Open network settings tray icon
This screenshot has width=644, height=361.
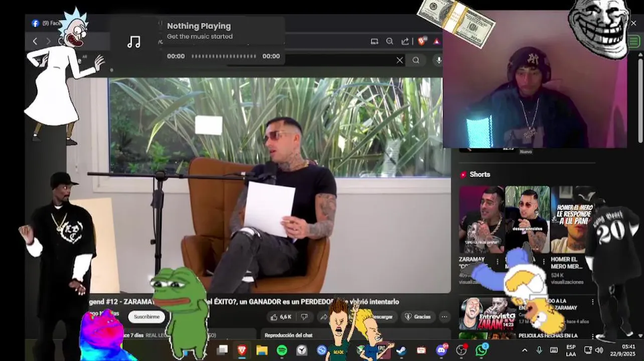coord(588,350)
